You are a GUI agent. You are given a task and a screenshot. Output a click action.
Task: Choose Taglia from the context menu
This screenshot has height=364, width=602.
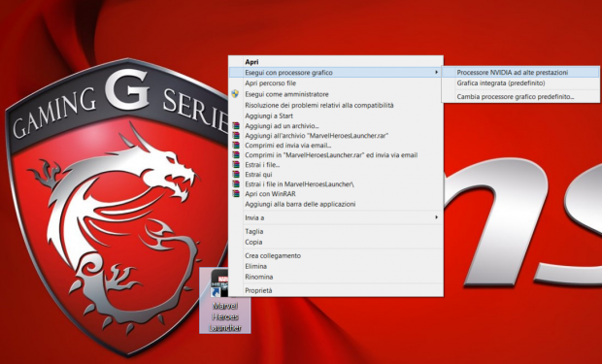coord(336,231)
